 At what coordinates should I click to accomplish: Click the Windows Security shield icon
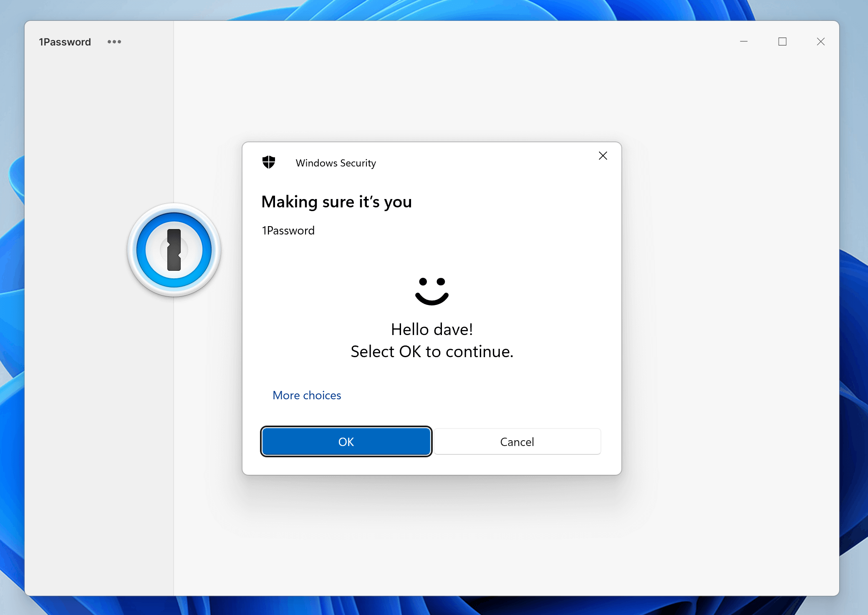tap(269, 163)
